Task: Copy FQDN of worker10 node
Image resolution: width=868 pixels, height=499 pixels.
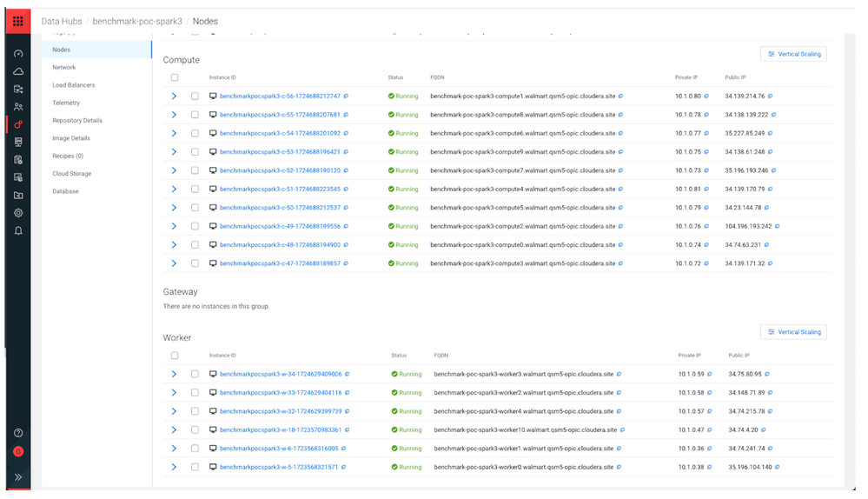Action: (x=622, y=430)
